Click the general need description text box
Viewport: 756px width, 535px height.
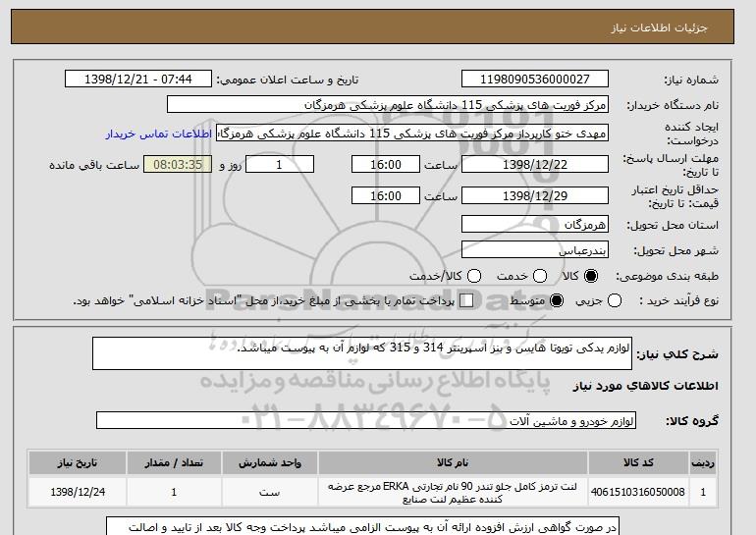click(x=362, y=353)
